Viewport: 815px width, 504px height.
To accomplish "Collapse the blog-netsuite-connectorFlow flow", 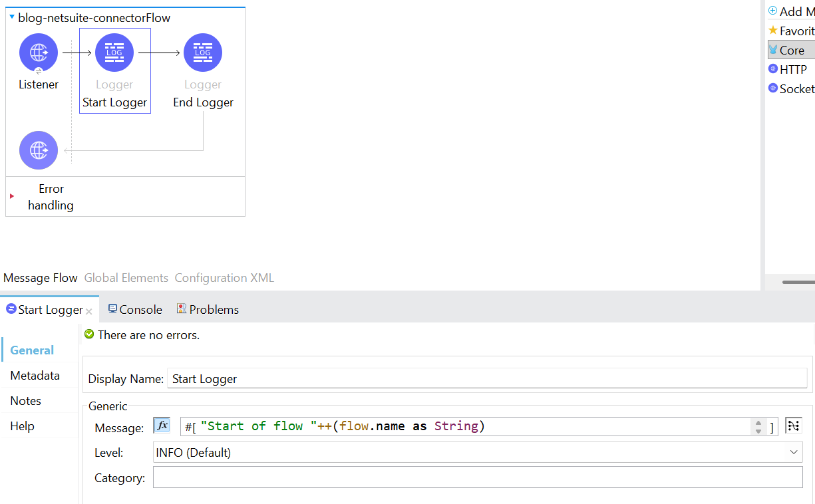I will [x=12, y=17].
